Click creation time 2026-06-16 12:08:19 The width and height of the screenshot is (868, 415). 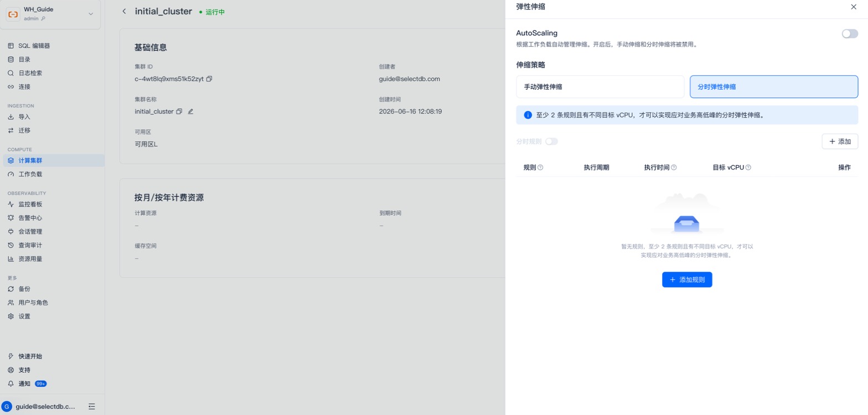[410, 111]
